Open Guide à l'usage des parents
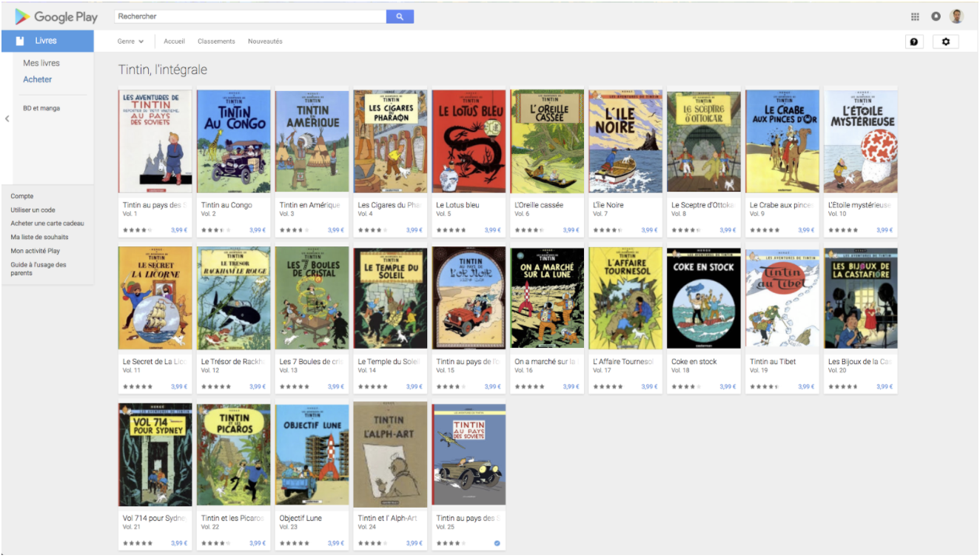The height and width of the screenshot is (558, 980). coord(38,269)
